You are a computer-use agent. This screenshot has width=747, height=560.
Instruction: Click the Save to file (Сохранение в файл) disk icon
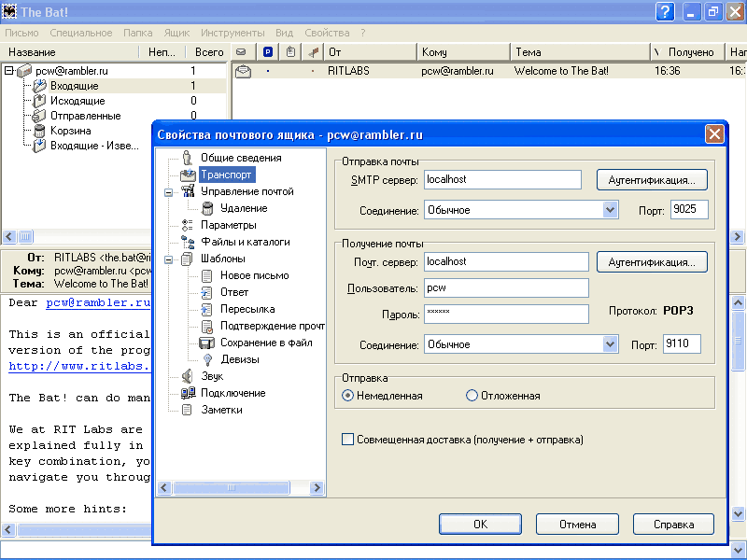coord(206,343)
